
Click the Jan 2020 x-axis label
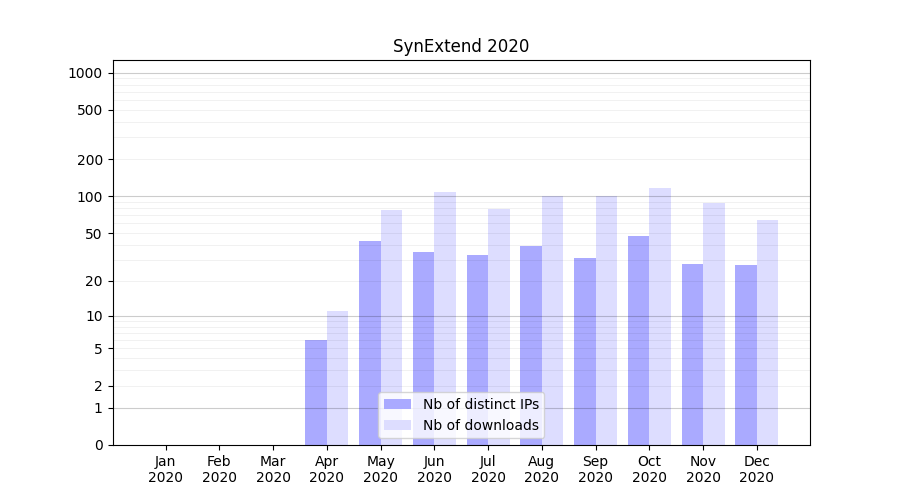[x=166, y=469]
